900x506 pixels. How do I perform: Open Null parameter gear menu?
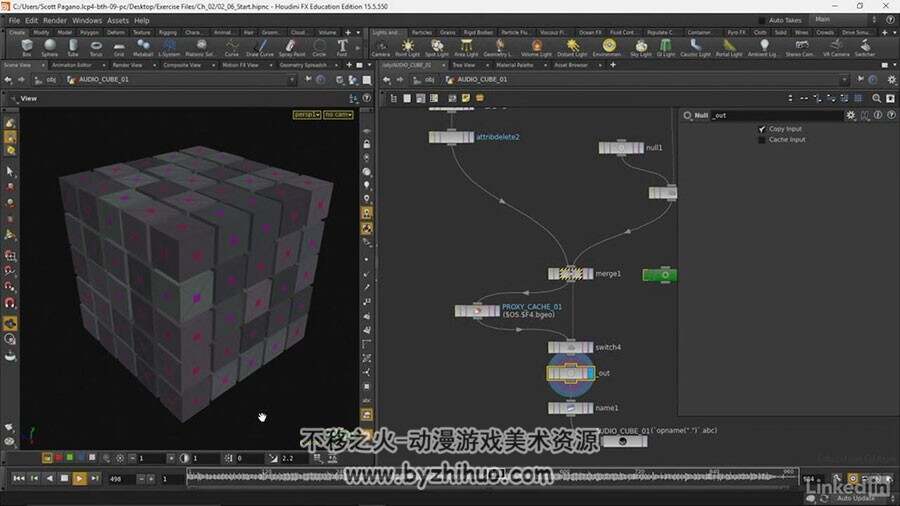coord(851,115)
